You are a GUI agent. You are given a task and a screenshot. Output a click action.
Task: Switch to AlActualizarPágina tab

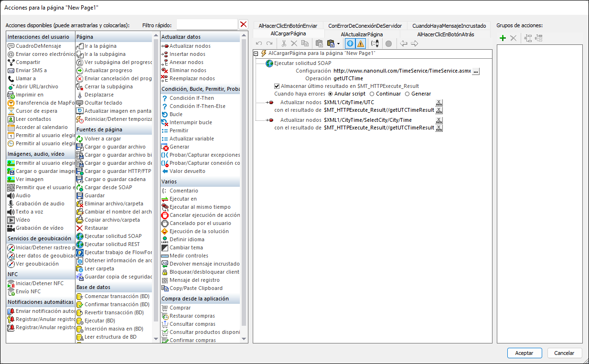(x=362, y=34)
